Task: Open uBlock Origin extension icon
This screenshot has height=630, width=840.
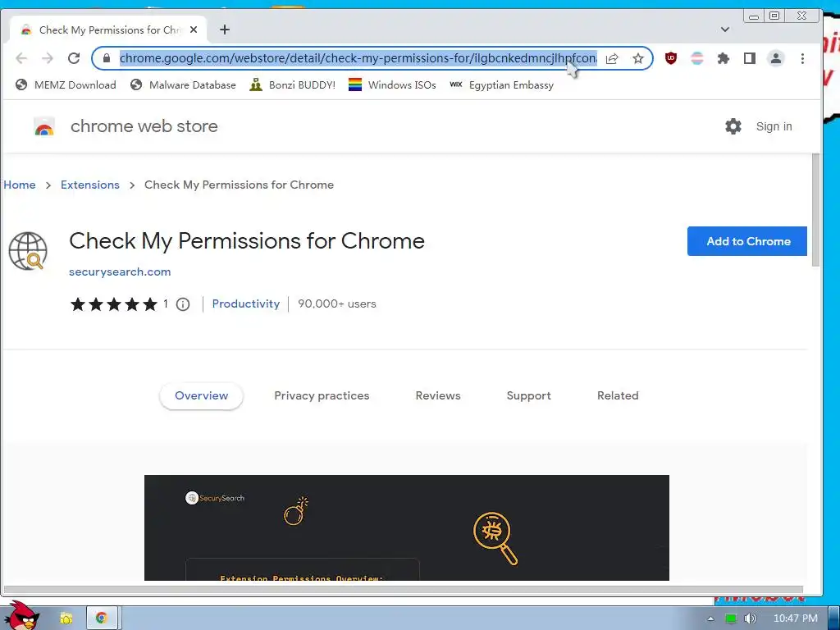Action: coord(671,58)
